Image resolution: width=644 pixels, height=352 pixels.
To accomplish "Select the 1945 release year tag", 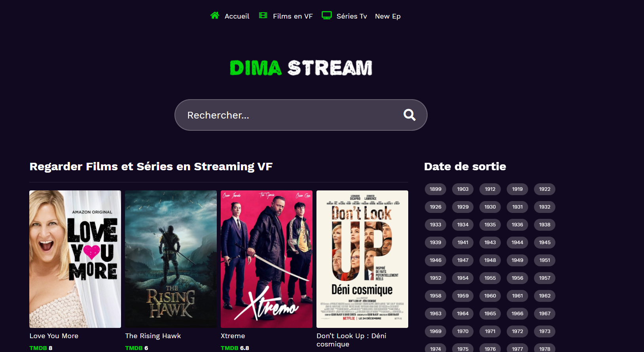I will (545, 243).
